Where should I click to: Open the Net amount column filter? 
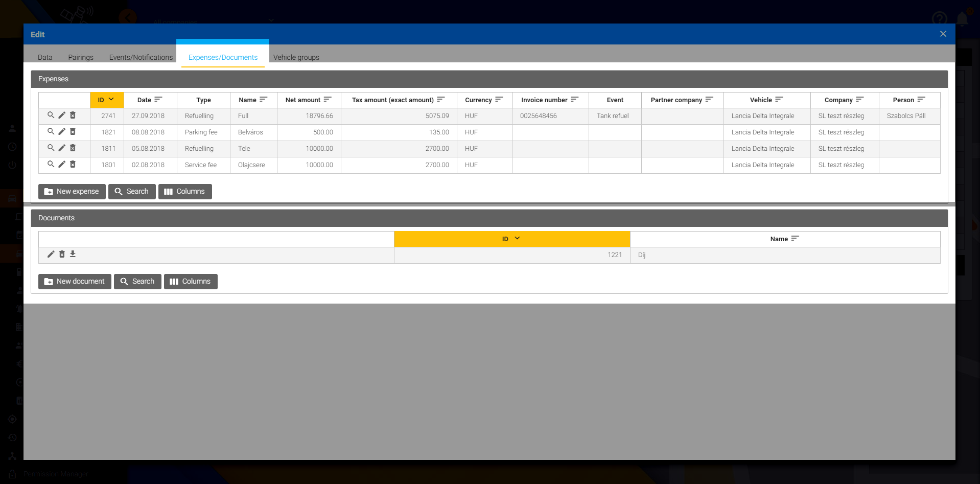[x=328, y=100]
